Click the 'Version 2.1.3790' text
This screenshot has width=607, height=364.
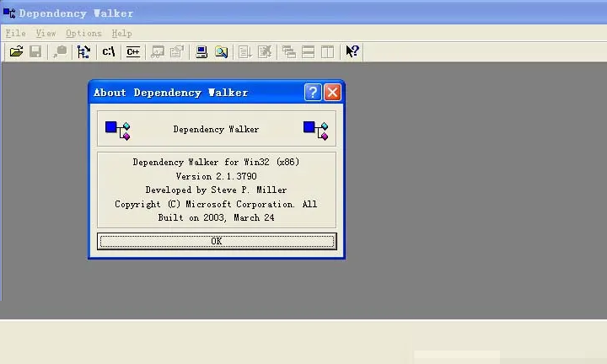pos(216,176)
